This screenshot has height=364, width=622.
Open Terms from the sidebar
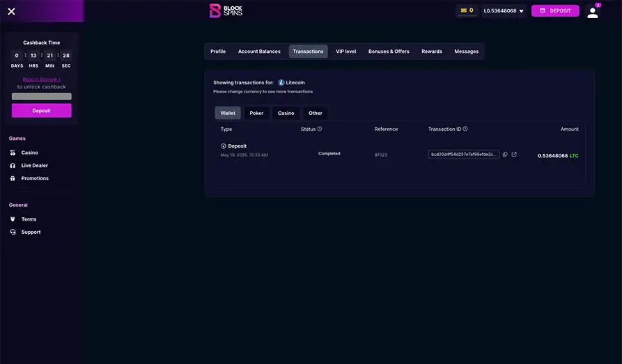pos(29,219)
